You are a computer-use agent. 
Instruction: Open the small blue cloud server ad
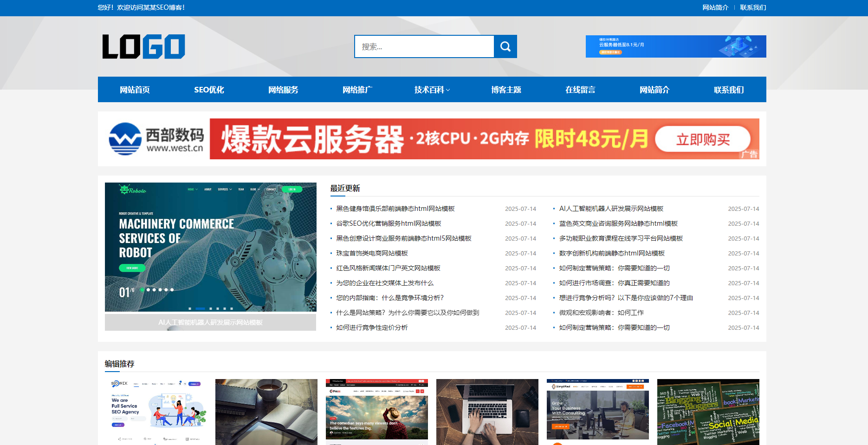click(675, 46)
